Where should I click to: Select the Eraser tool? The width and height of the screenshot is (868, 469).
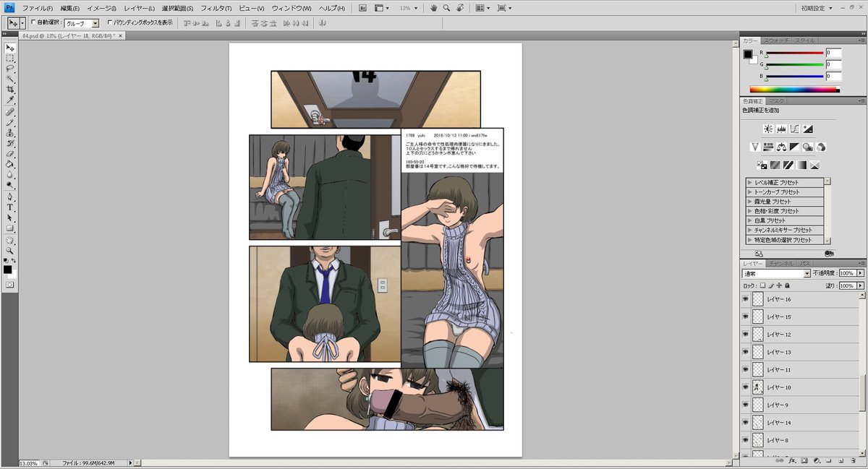click(x=10, y=154)
